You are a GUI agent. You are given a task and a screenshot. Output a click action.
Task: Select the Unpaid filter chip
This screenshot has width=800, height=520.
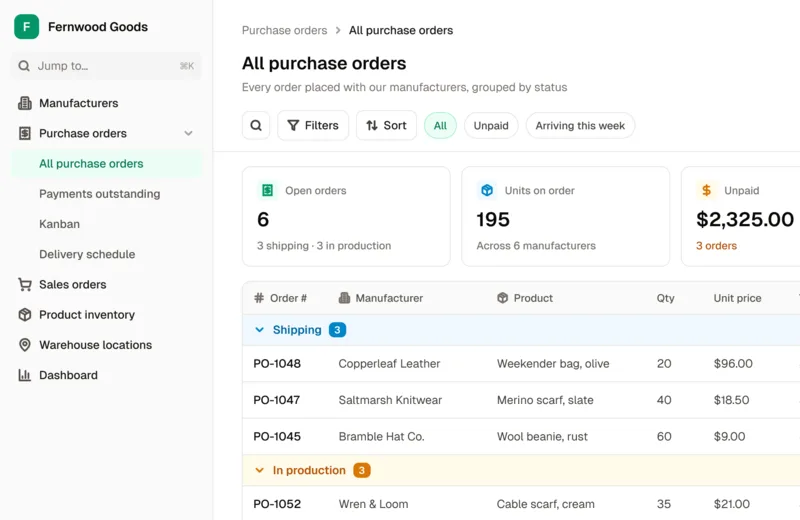click(491, 126)
